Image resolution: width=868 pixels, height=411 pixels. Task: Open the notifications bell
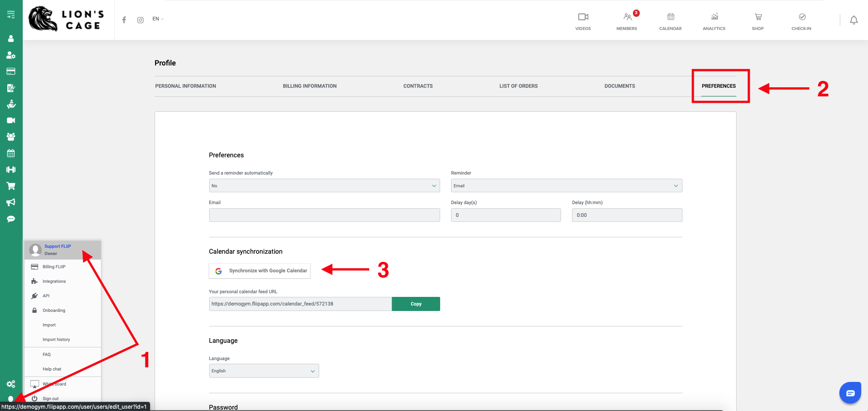pyautogui.click(x=853, y=20)
